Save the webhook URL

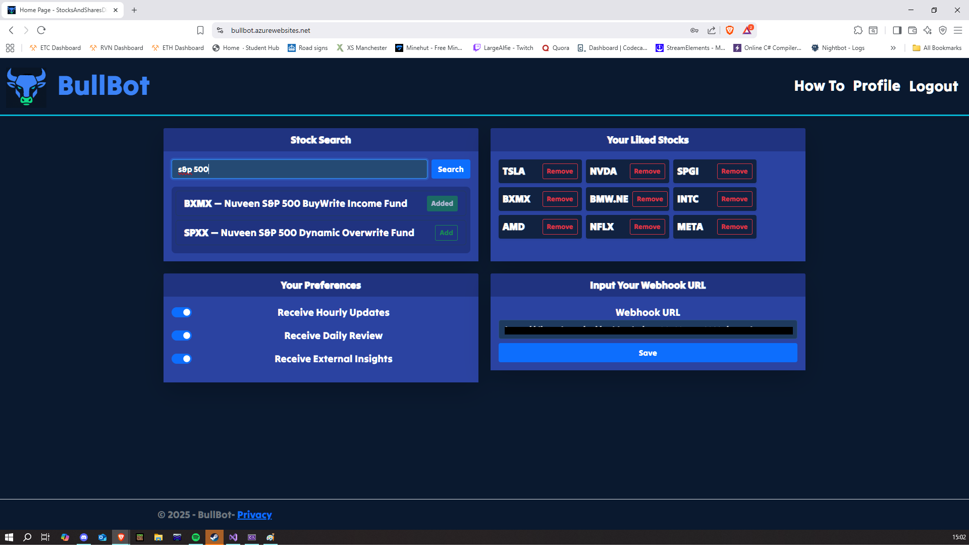point(648,353)
